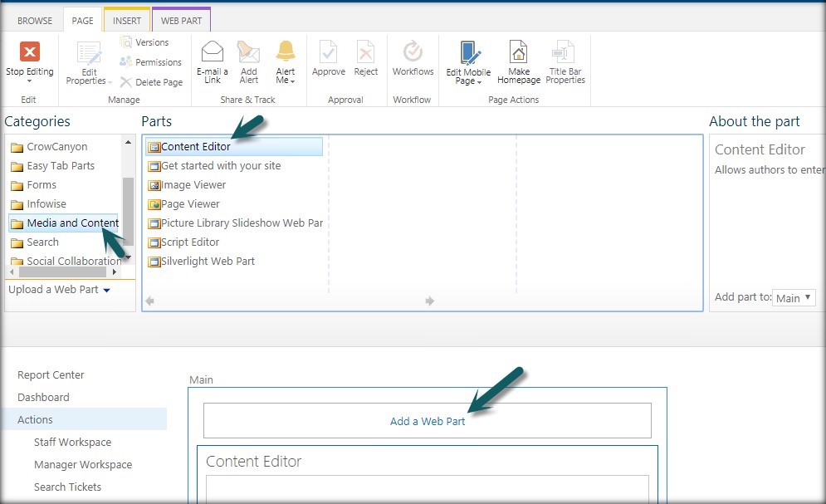Switch to the PAGE tab
Viewport: 826px width, 504px height.
pos(83,21)
